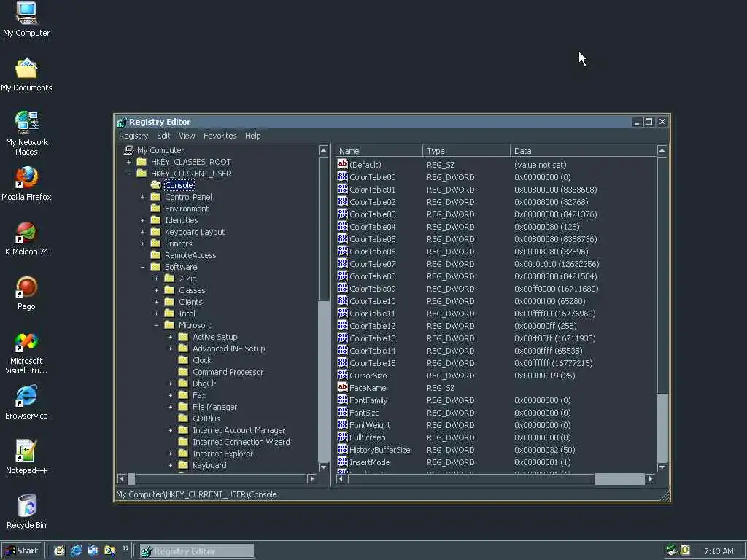The image size is (747, 560).
Task: Click values pane horizontal scroll right arrow
Action: 650,478
